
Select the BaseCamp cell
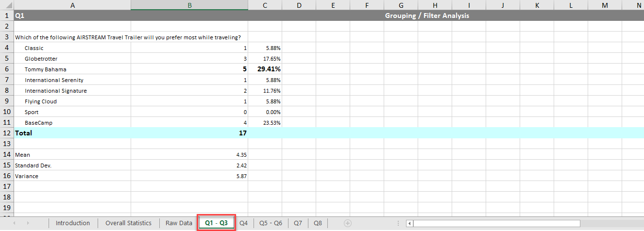coord(72,123)
